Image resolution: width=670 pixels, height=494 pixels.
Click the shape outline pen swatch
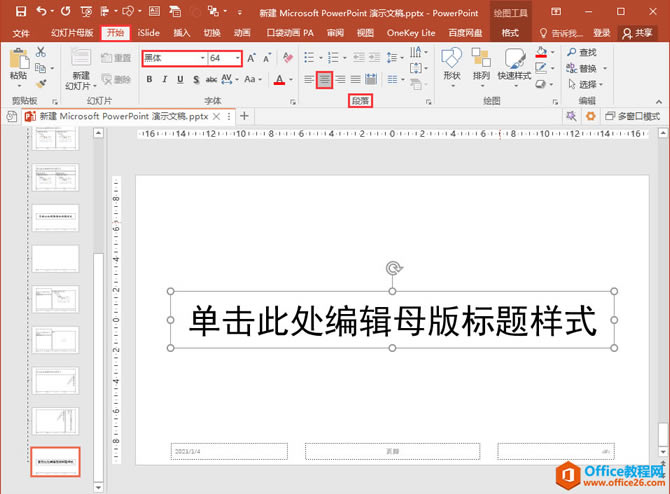point(541,68)
